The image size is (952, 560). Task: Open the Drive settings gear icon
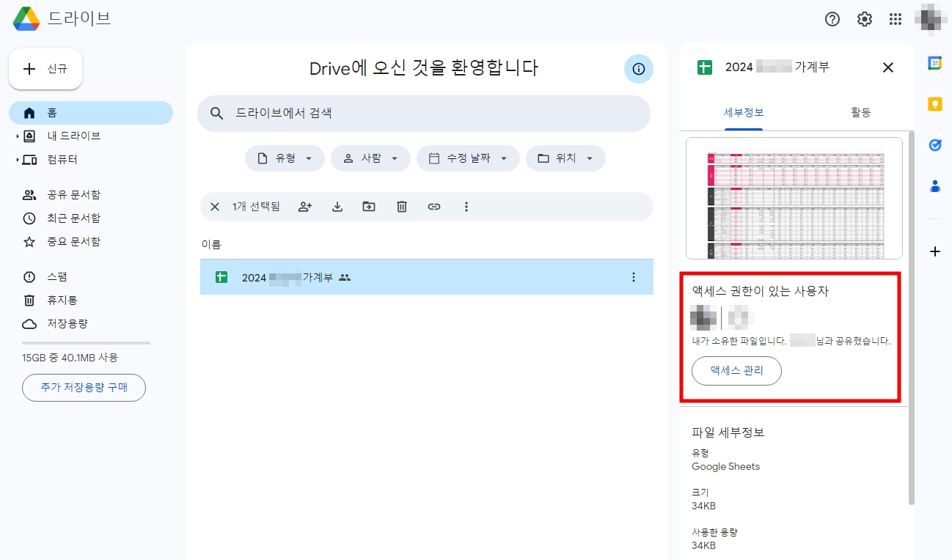864,19
